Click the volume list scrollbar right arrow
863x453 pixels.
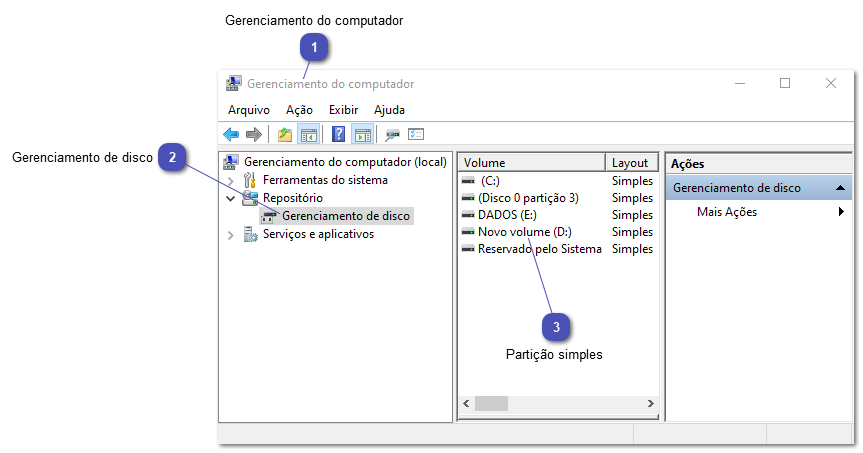coord(651,403)
